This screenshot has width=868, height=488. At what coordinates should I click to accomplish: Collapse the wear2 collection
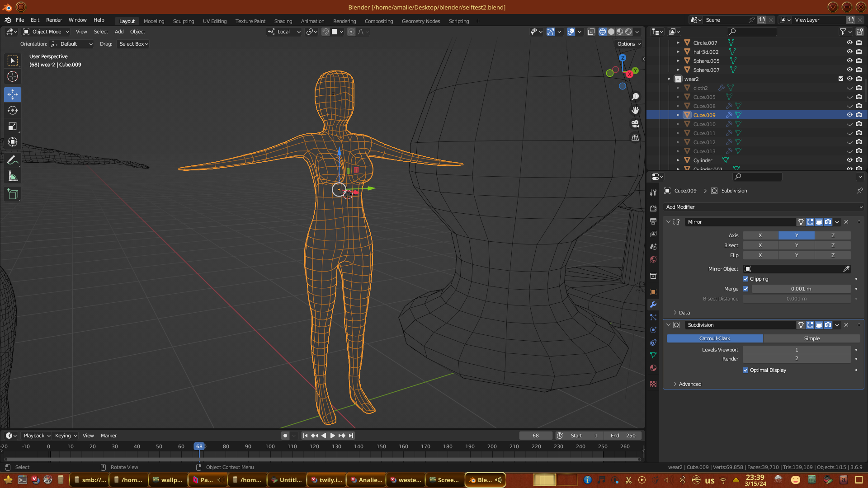click(x=669, y=79)
